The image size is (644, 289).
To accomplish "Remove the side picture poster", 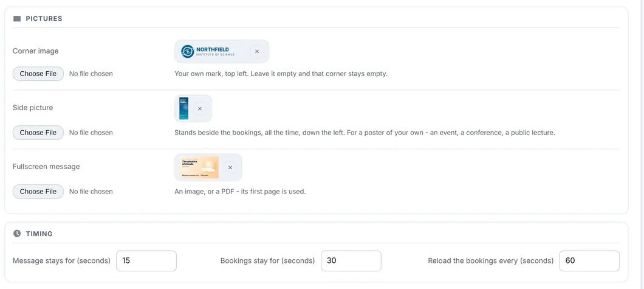I will [x=200, y=108].
